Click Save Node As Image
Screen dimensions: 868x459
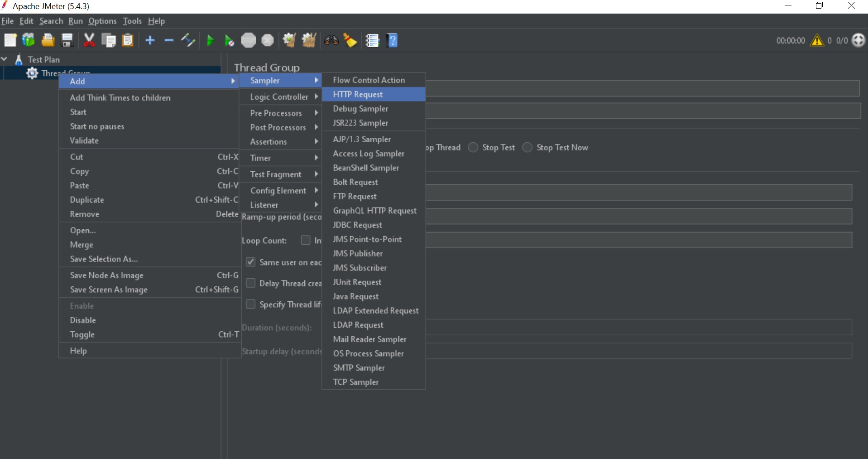pyautogui.click(x=149, y=275)
